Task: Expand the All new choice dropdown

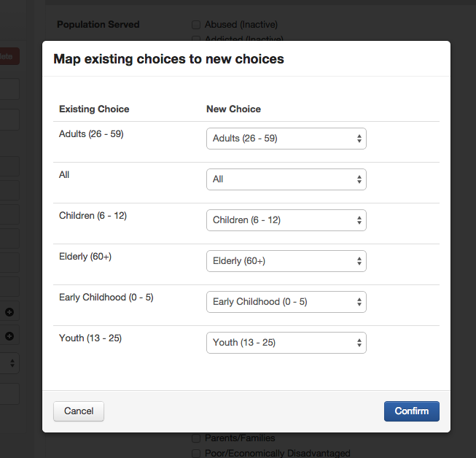Action: (x=286, y=179)
